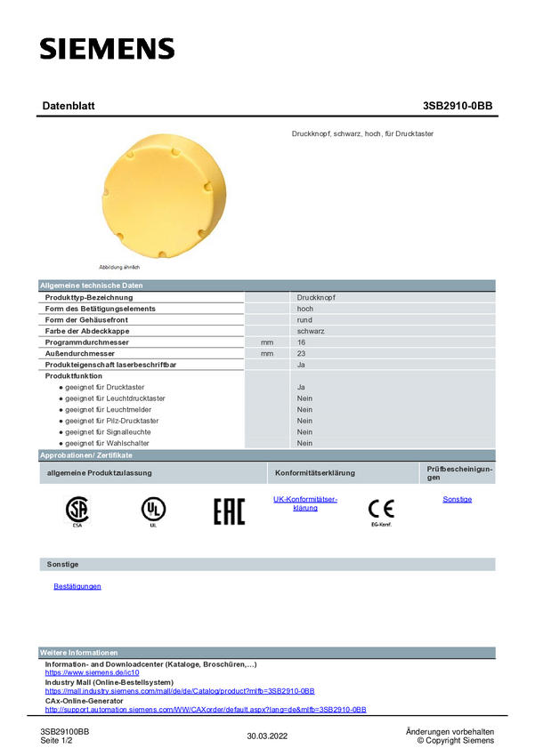Select the value 'schwarz'
Screen dimensions: 535x756
pos(311,331)
